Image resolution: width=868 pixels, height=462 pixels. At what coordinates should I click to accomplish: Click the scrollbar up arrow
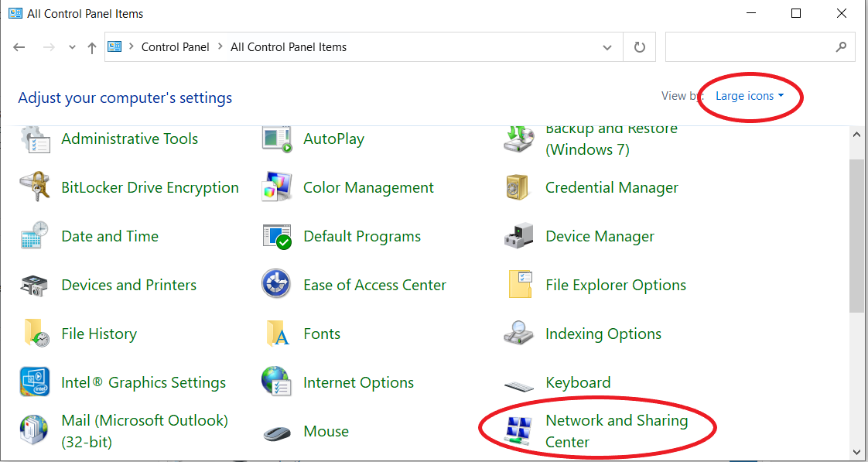coord(856,134)
